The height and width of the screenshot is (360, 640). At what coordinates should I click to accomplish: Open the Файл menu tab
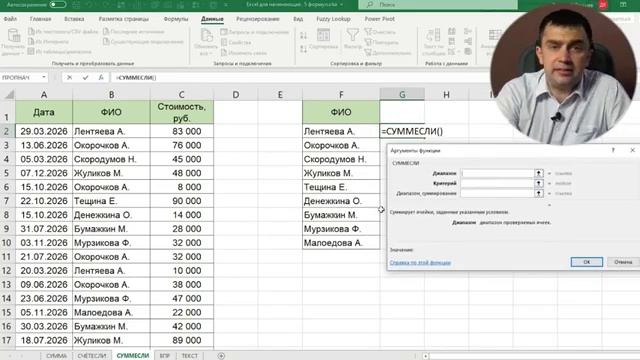(x=10, y=19)
